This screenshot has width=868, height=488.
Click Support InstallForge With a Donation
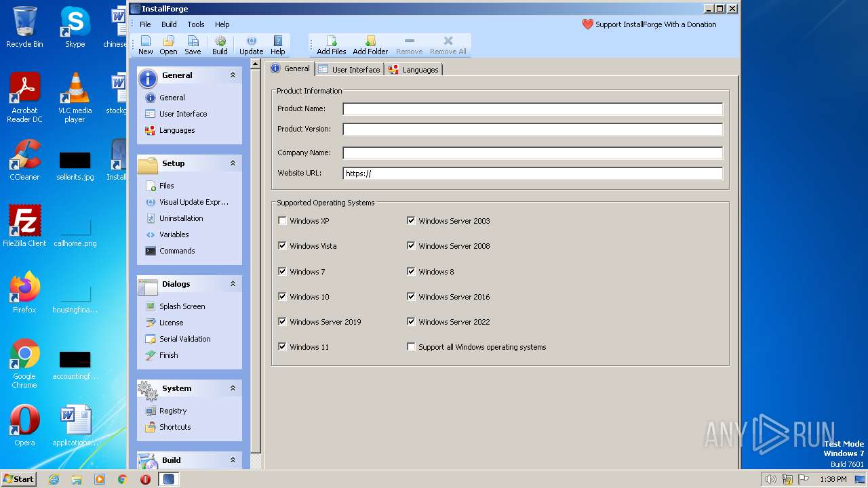click(650, 24)
